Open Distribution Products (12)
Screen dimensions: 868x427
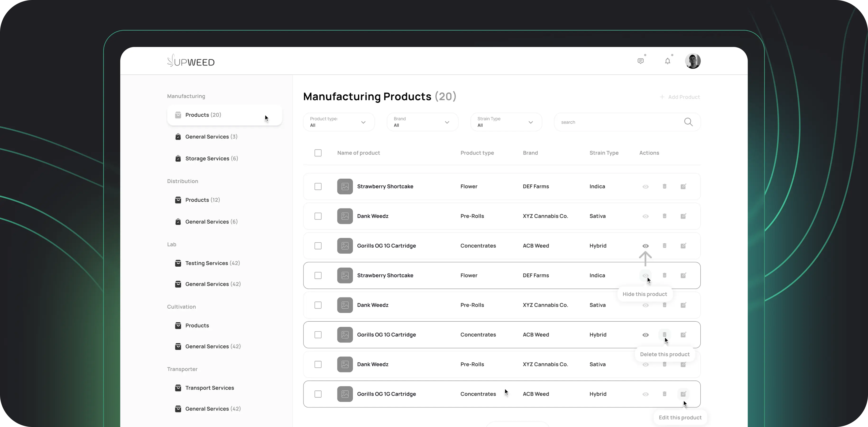pos(198,200)
